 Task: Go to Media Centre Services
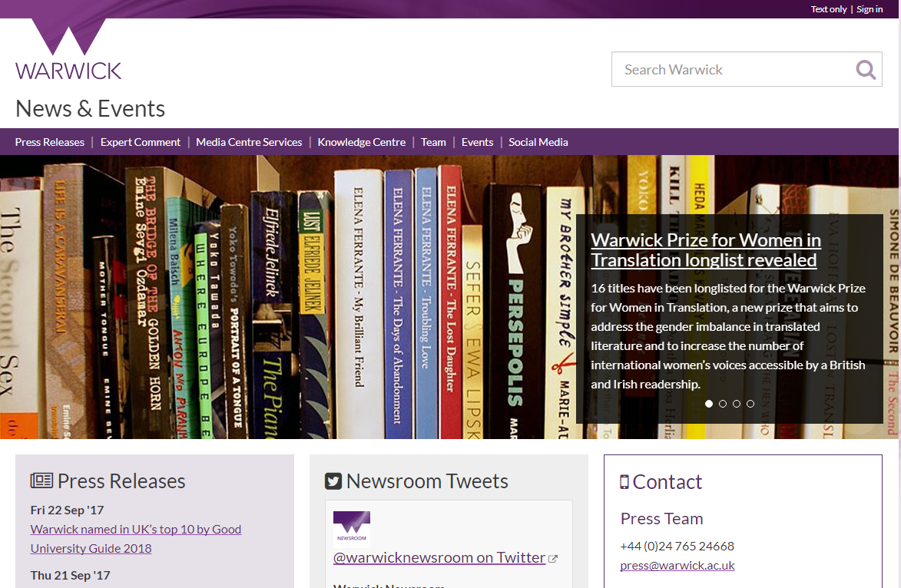click(x=249, y=142)
